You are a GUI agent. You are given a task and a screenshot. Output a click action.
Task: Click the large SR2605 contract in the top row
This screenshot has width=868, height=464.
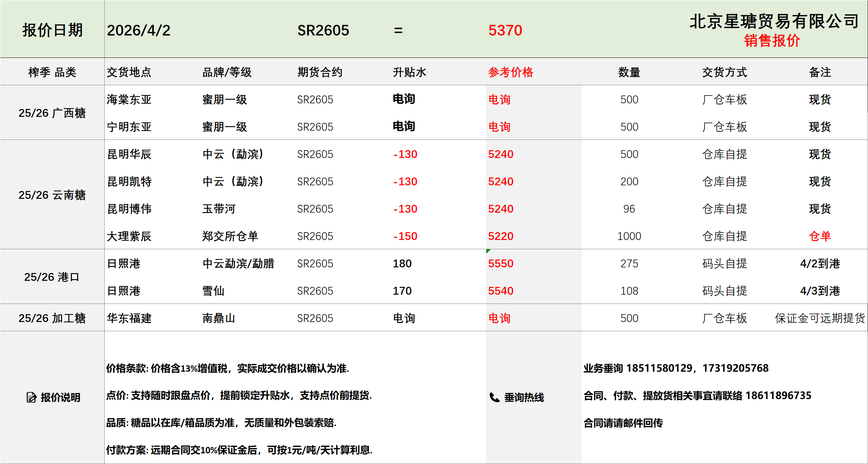[x=323, y=31]
